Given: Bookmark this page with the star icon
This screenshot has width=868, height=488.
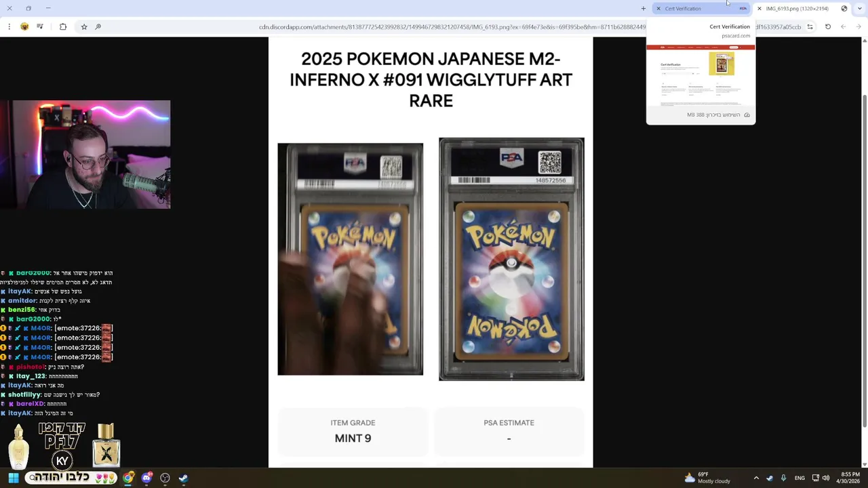Looking at the screenshot, I should click(x=84, y=26).
